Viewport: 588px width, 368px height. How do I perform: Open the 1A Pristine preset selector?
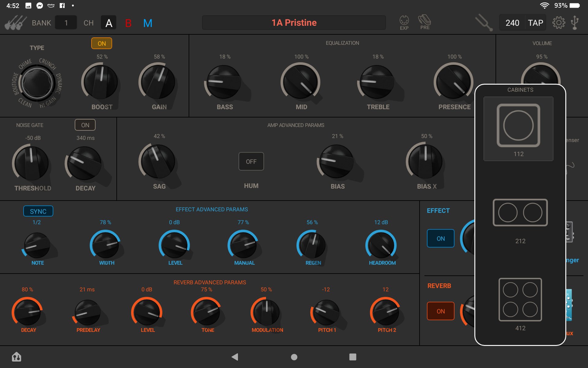tap(294, 23)
